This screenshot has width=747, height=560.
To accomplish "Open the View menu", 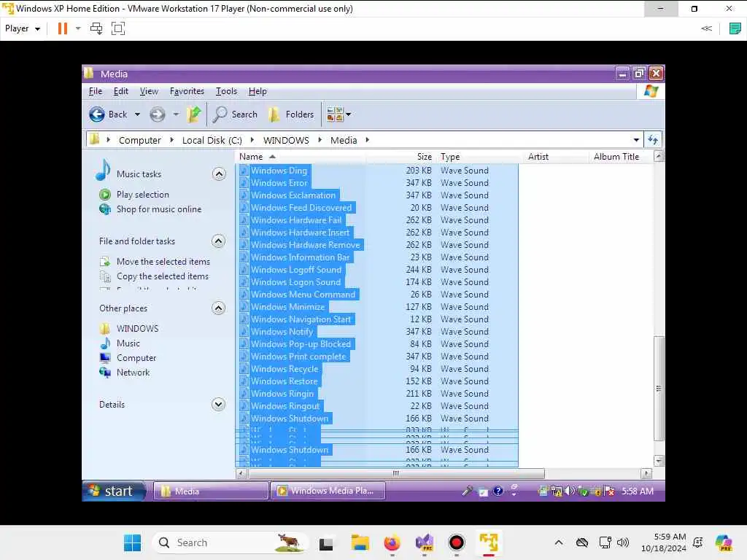I will [149, 91].
